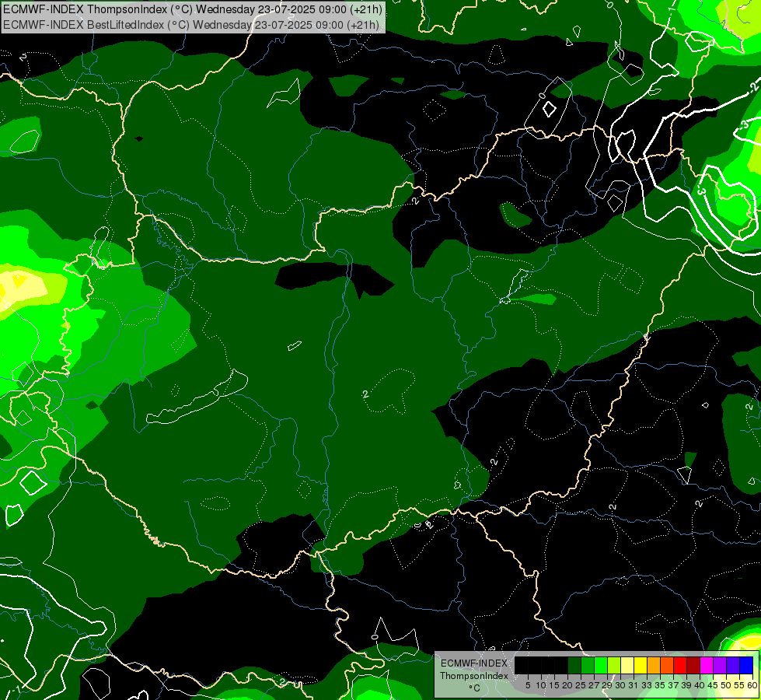Click the legend value 60
Image resolution: width=761 pixels, height=700 pixels.
click(752, 685)
